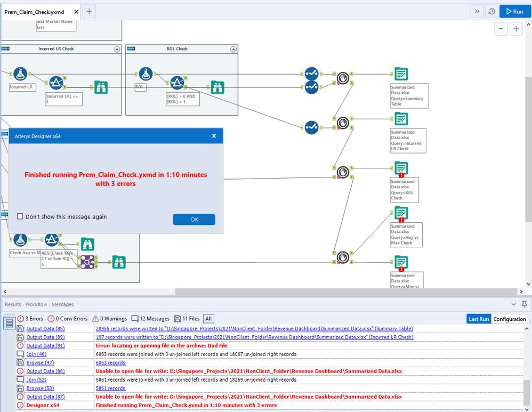Filter results by 3 Errors
This screenshot has height=412, width=532.
30,319
